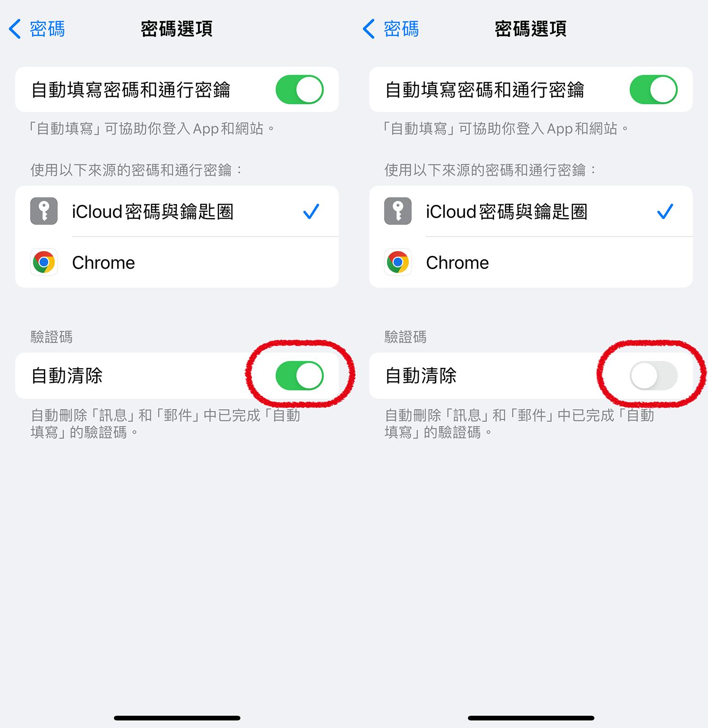Turn off 自動清除 toggle in left screen

coord(300,376)
